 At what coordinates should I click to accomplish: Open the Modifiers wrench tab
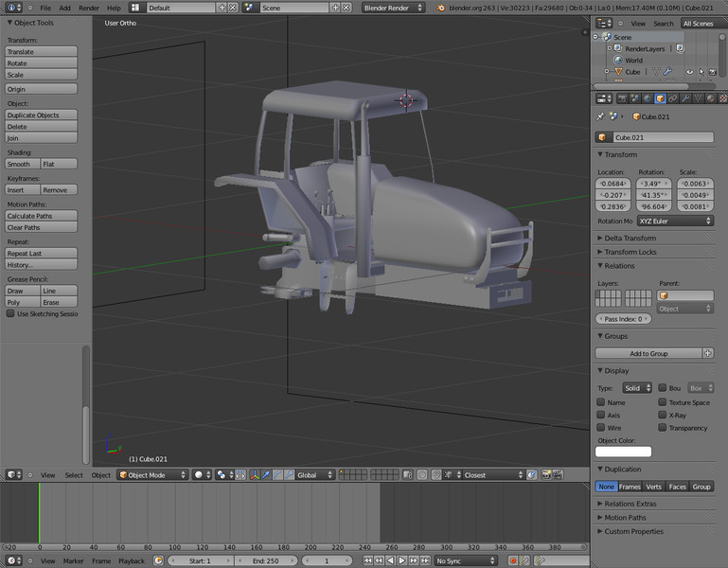[684, 98]
